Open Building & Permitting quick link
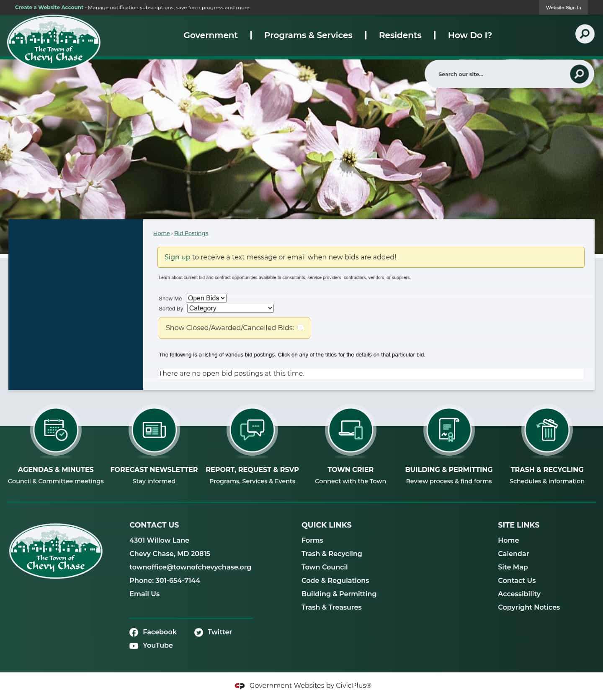 [x=339, y=594]
